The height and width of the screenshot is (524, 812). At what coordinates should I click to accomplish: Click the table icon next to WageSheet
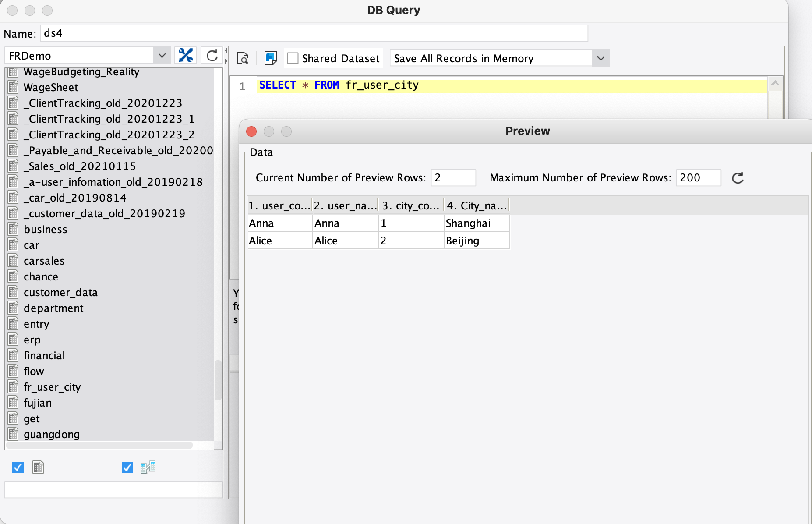13,87
